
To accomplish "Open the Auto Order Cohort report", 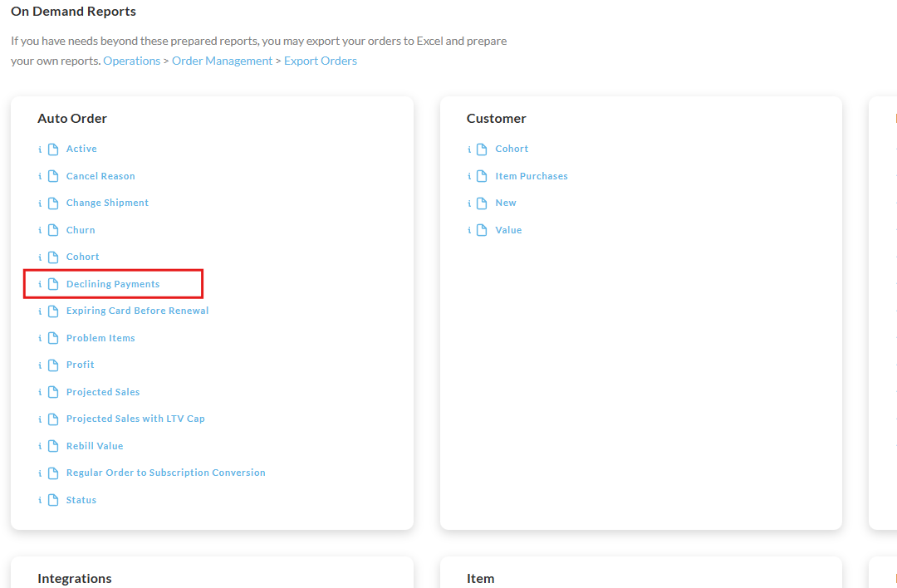I will pyautogui.click(x=83, y=257).
